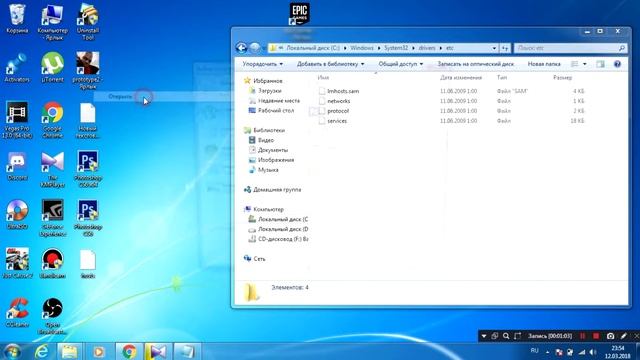Screen dimensions: 640x360
Task: Launch UltraISO desktop icon
Action: click(17, 215)
